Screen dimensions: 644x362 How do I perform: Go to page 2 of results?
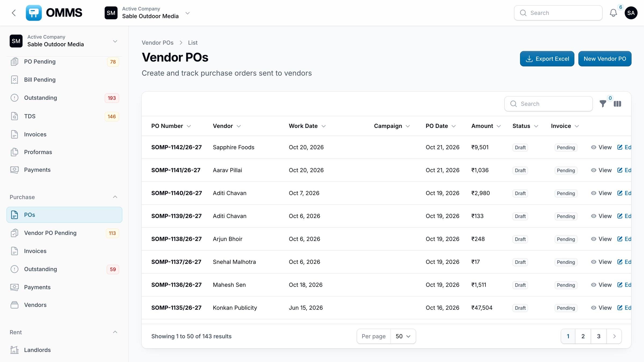point(583,336)
